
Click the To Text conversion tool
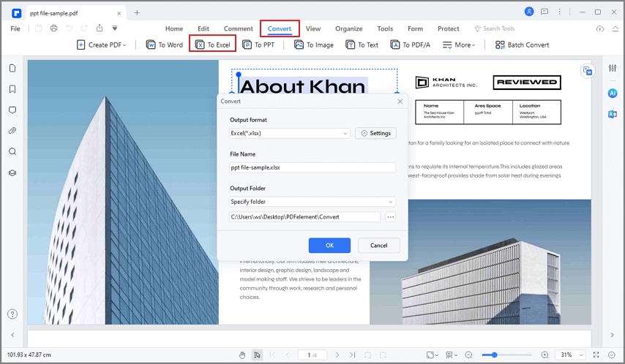pos(362,45)
